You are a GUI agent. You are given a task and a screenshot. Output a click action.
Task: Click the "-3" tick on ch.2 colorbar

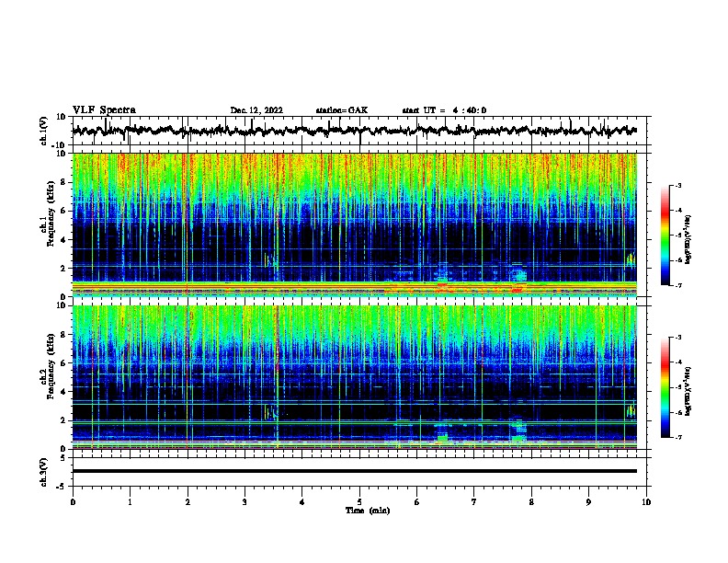(677, 338)
